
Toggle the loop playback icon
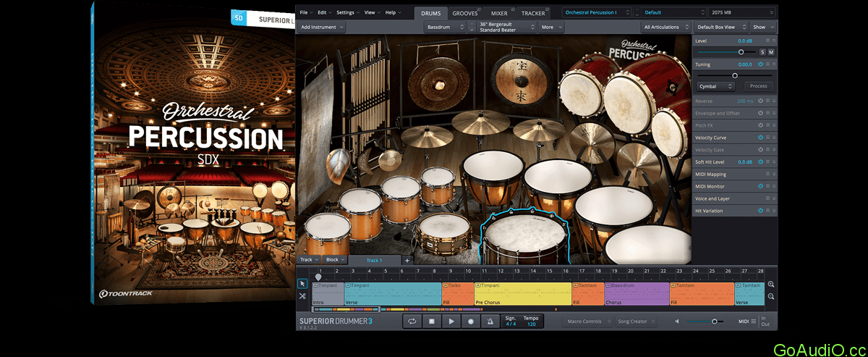pos(412,322)
